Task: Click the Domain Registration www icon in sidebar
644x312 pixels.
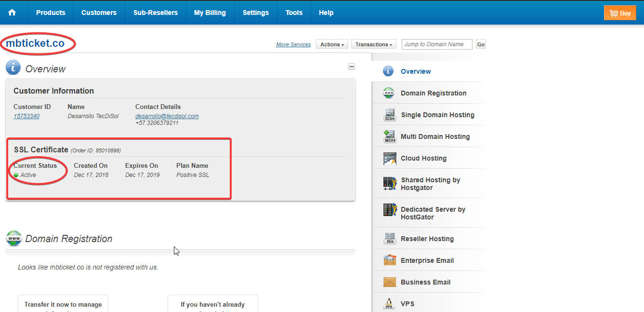Action: point(389,93)
